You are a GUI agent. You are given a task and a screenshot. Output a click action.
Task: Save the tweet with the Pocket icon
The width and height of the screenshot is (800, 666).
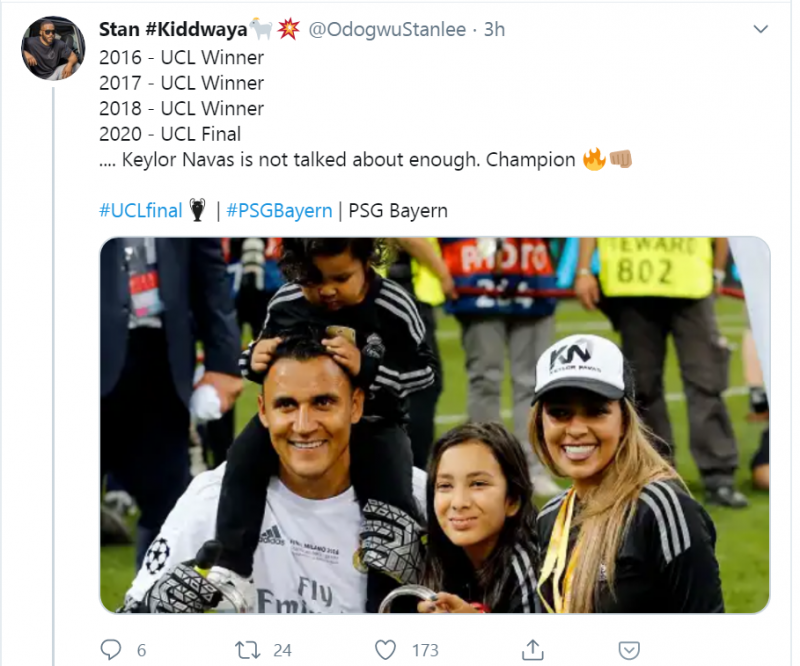tap(629, 650)
